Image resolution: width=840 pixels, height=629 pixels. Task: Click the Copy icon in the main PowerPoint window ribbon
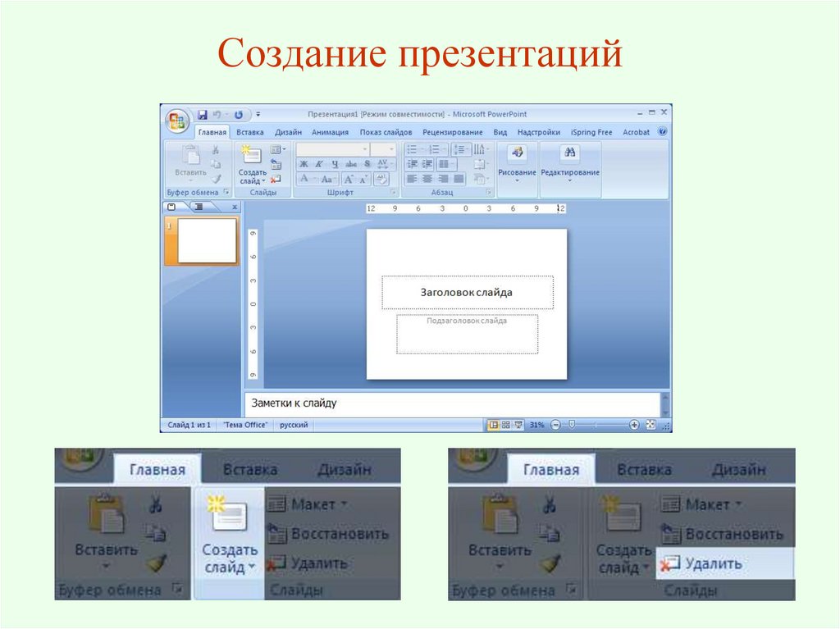[x=216, y=164]
